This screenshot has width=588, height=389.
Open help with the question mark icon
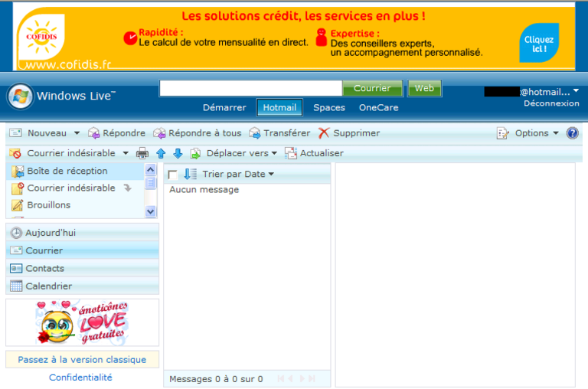pos(572,133)
